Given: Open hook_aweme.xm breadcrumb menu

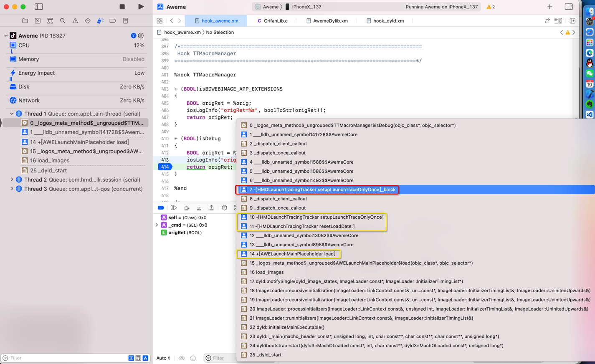Looking at the screenshot, I should coord(179,33).
